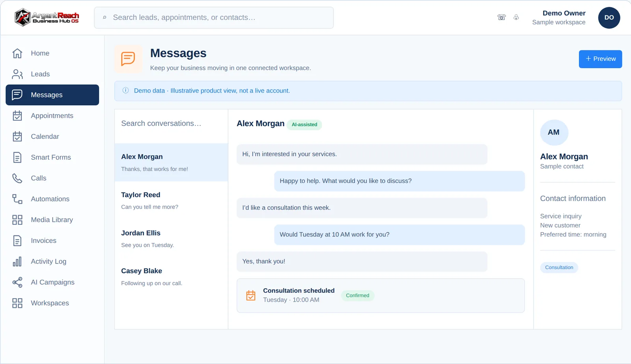Image resolution: width=631 pixels, height=364 pixels.
Task: Click the Activity Log bar chart icon
Action: tap(17, 261)
